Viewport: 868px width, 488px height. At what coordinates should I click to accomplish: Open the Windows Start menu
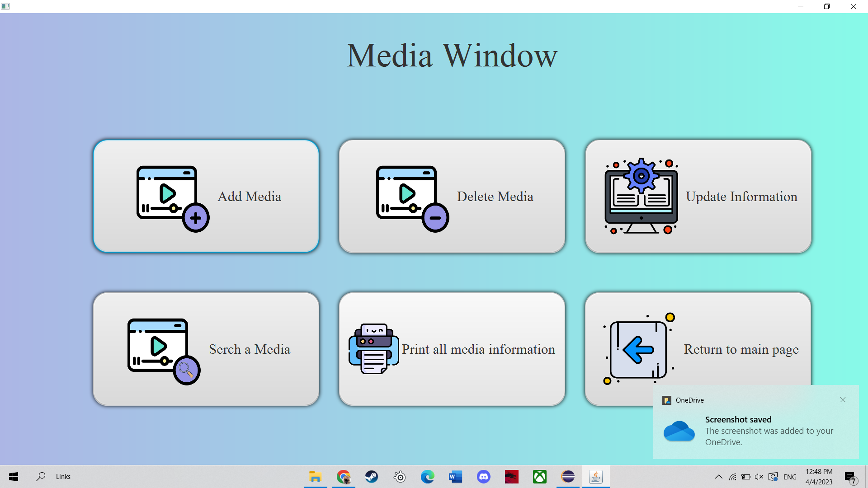(14, 477)
